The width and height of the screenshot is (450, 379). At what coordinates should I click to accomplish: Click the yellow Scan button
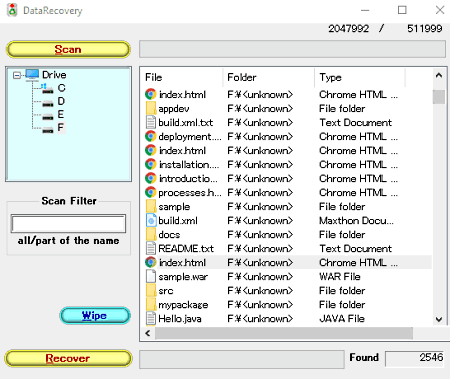(68, 49)
